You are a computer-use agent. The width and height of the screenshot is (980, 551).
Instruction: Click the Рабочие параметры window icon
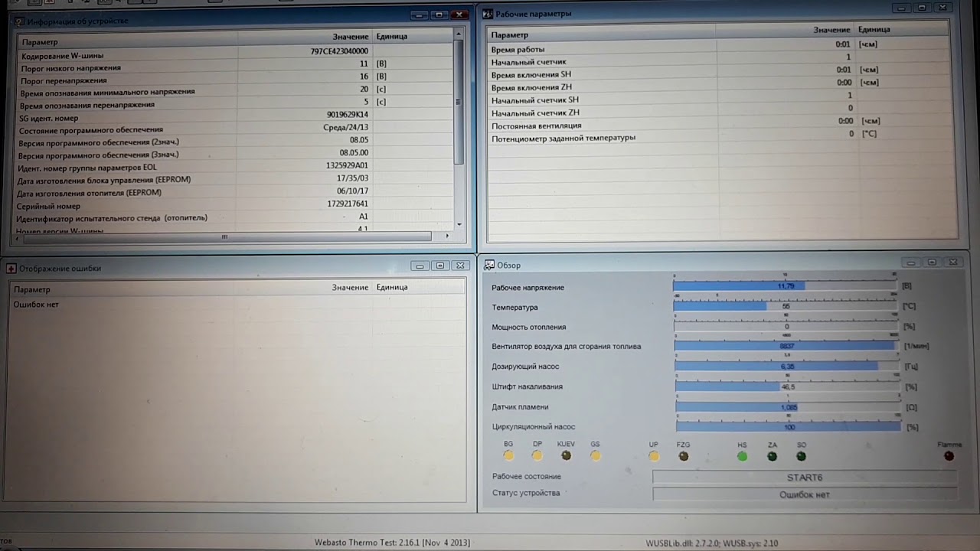coord(487,14)
